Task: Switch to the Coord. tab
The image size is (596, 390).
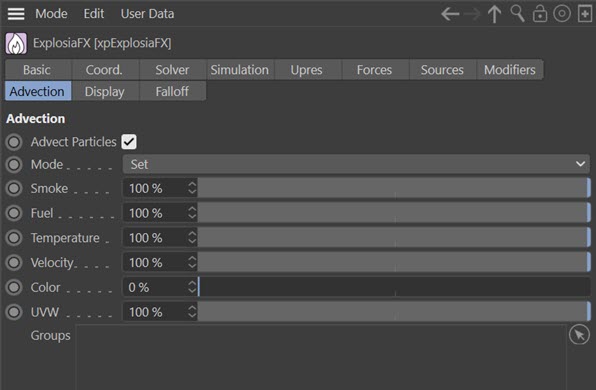Action: (x=105, y=70)
